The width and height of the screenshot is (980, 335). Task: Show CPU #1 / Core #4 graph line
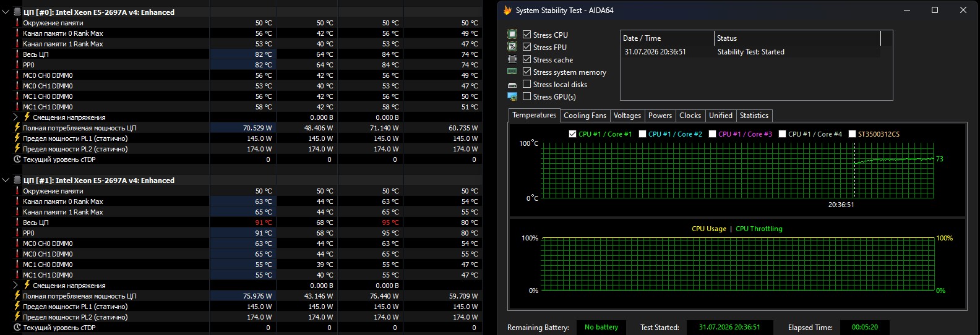tap(782, 134)
